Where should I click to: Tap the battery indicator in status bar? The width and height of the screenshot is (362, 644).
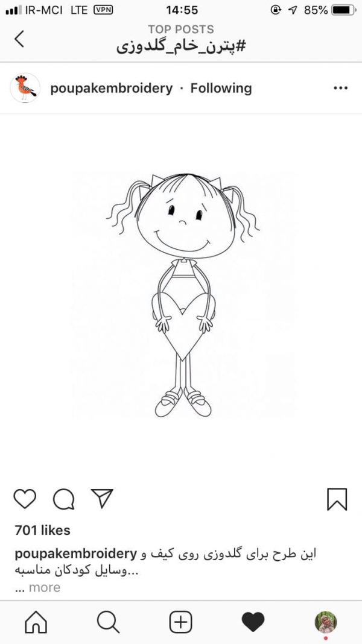click(x=344, y=10)
